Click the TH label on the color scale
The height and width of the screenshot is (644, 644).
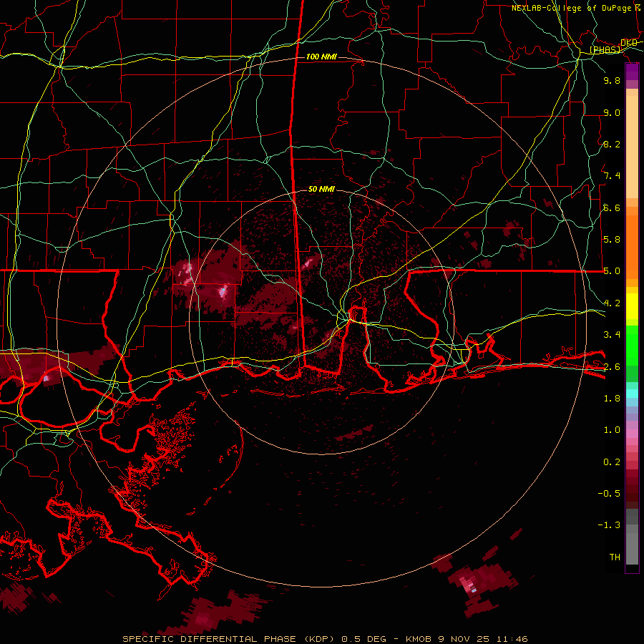(615, 557)
